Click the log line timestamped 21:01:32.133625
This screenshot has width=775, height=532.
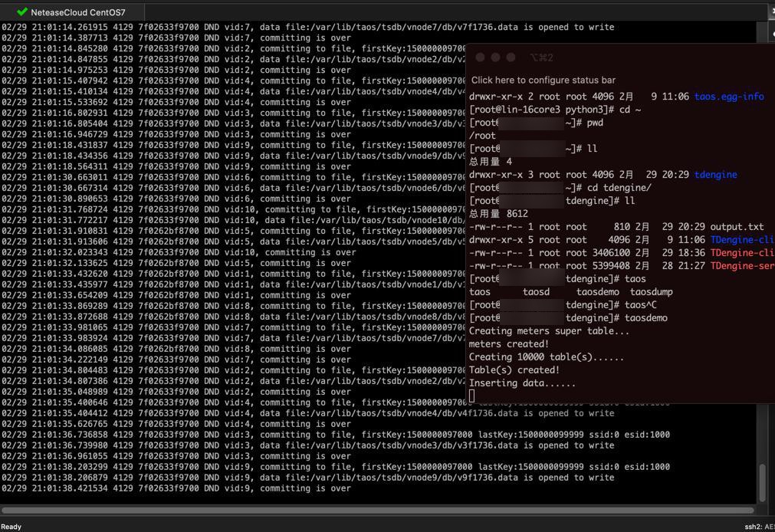coord(176,263)
